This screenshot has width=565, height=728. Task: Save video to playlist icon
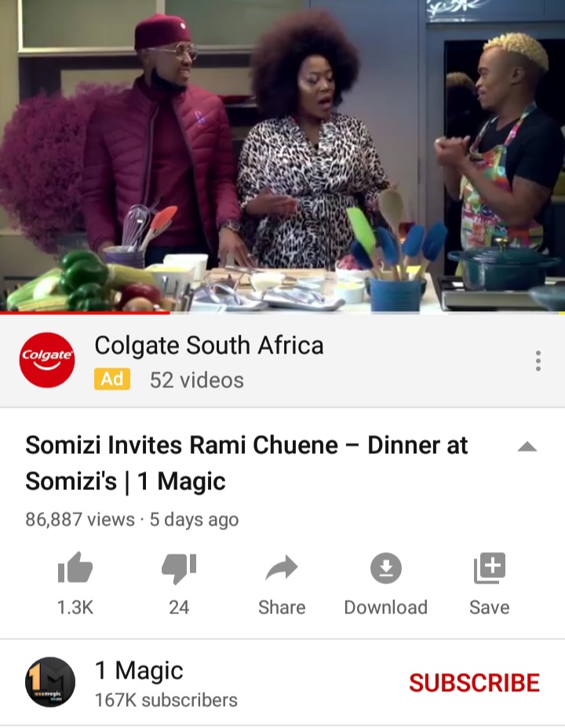click(490, 568)
